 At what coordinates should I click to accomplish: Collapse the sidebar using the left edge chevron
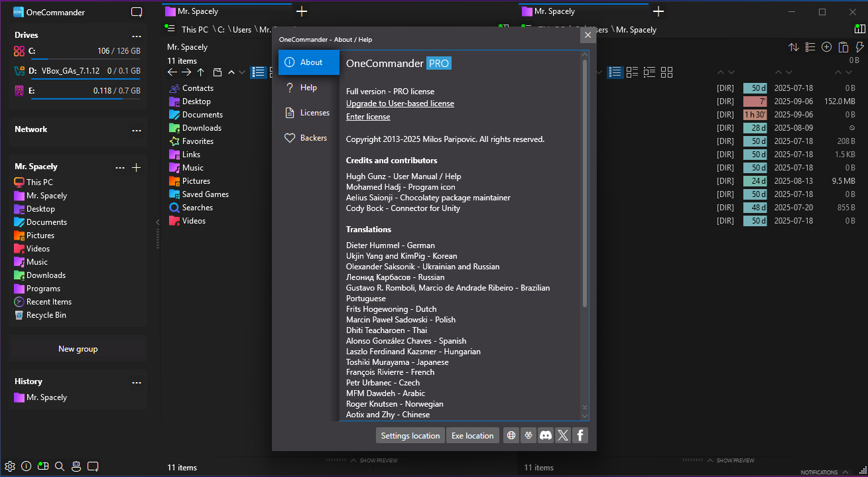tap(158, 223)
